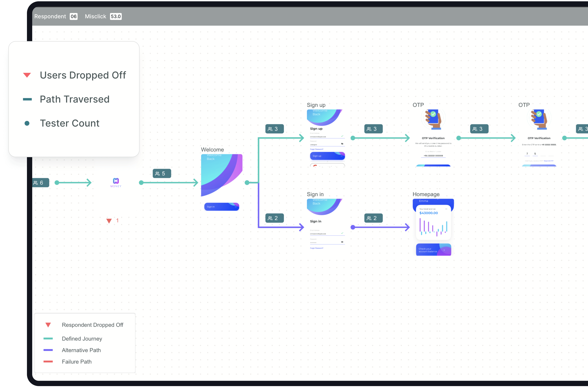The height and width of the screenshot is (392, 588).
Task: Click the Welcome node title
Action: click(x=212, y=150)
